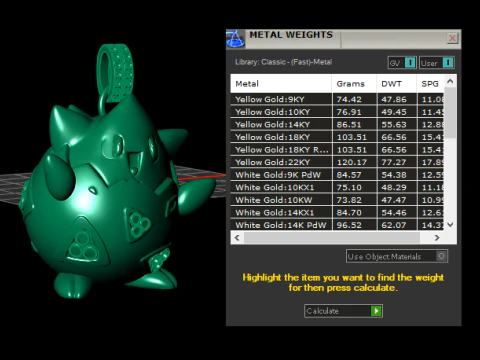This screenshot has height=360, width=480.
Task: Click the 84.70 grams value
Action: pyautogui.click(x=349, y=212)
